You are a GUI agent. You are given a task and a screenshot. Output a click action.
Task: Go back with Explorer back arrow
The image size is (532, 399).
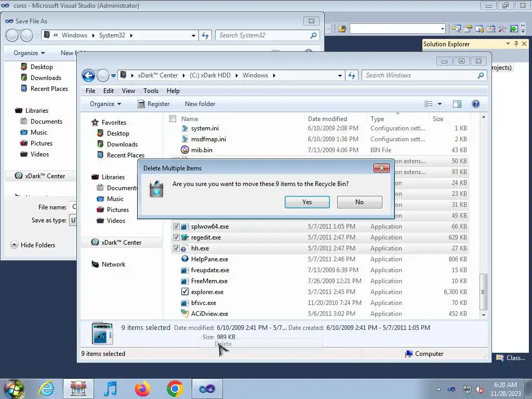pos(88,75)
